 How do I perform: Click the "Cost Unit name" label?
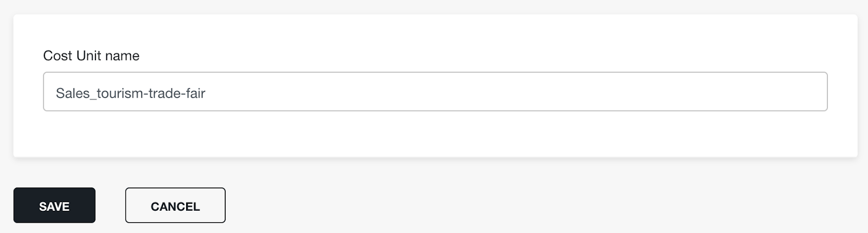click(91, 56)
